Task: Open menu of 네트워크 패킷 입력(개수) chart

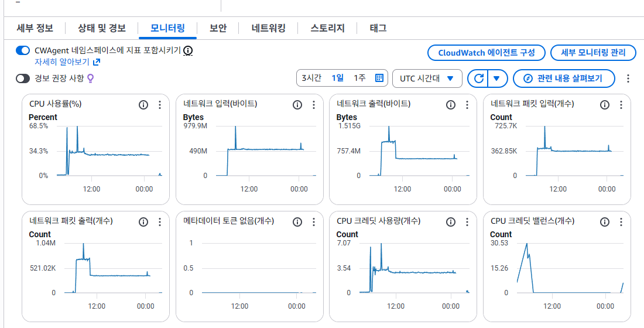Action: coord(621,105)
